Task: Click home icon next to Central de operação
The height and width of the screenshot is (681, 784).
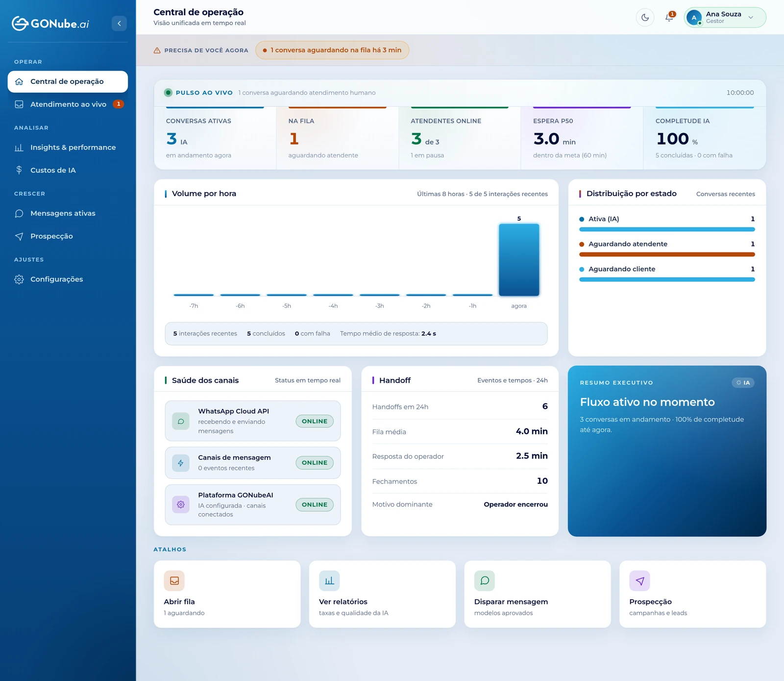Action: coord(19,81)
